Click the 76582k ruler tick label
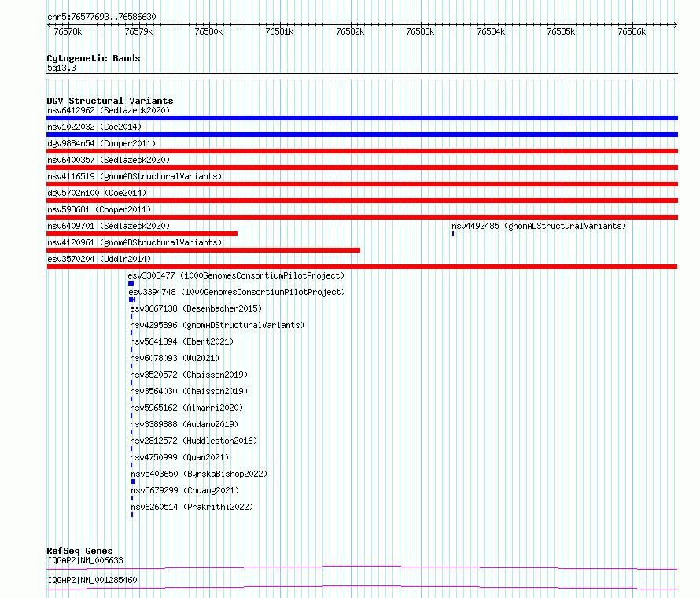 pyautogui.click(x=350, y=31)
